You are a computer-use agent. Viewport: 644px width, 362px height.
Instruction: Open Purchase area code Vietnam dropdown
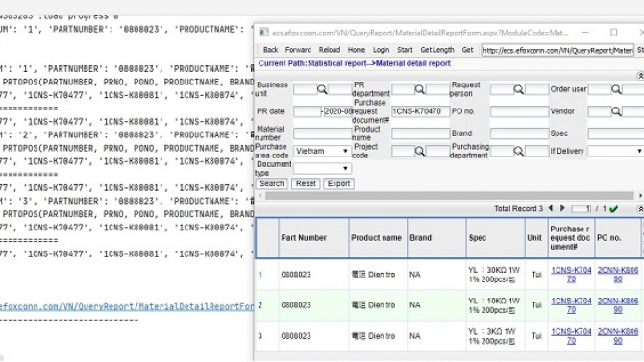tap(322, 151)
